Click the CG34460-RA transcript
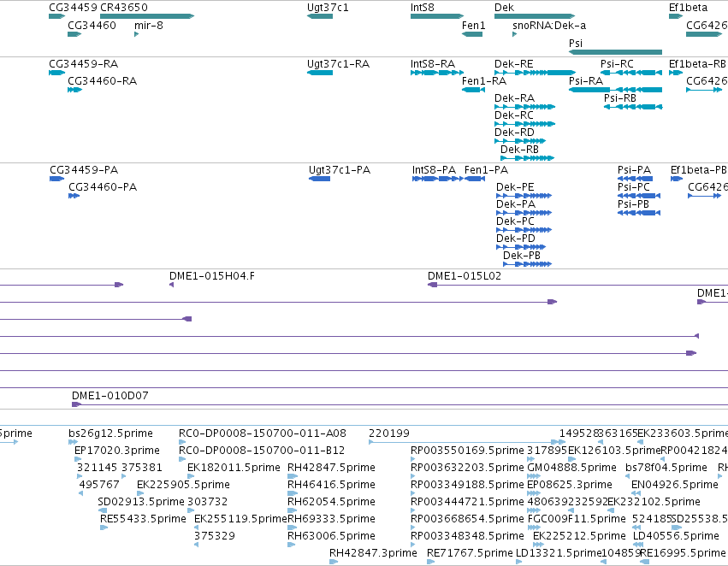The height and width of the screenshot is (566, 728). (x=74, y=90)
